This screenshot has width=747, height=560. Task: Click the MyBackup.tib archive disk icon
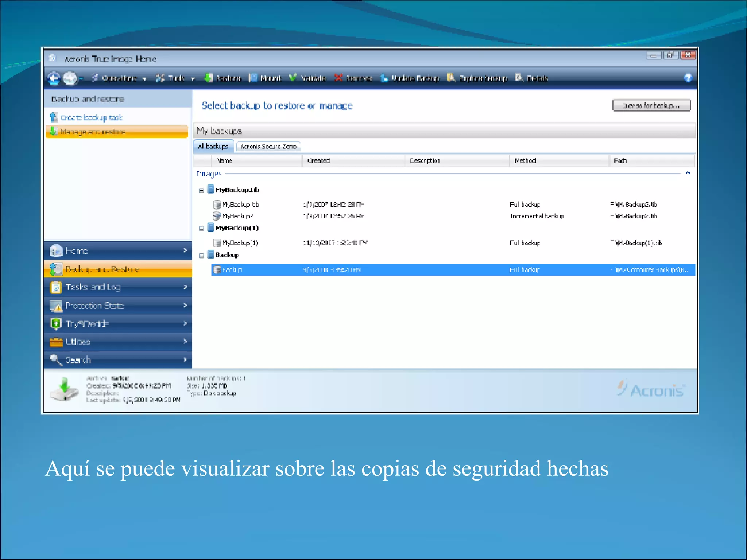coord(210,189)
